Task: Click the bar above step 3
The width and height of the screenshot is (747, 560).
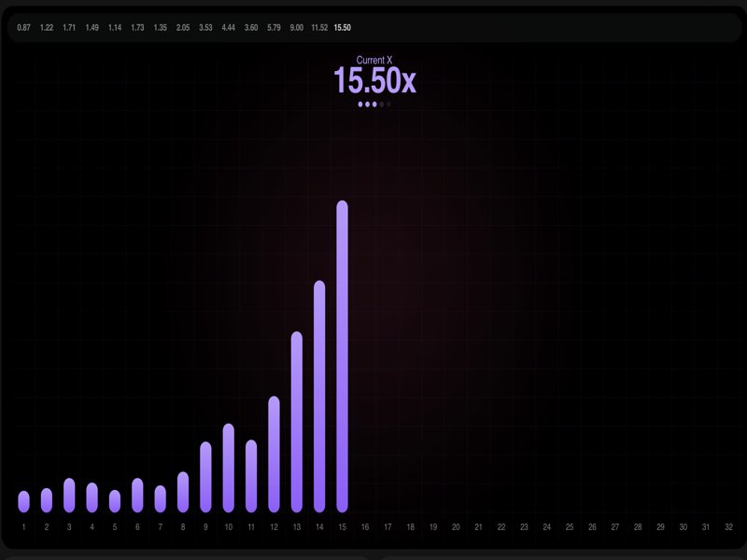Action: (x=69, y=496)
